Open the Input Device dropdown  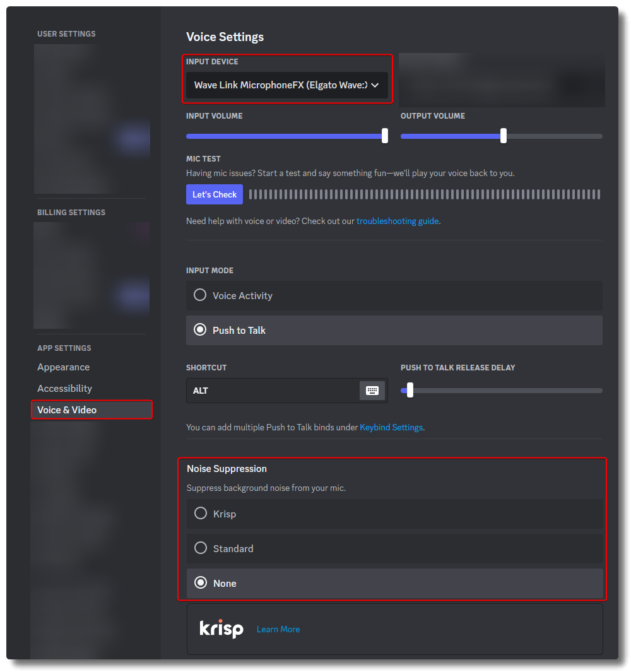coord(286,85)
